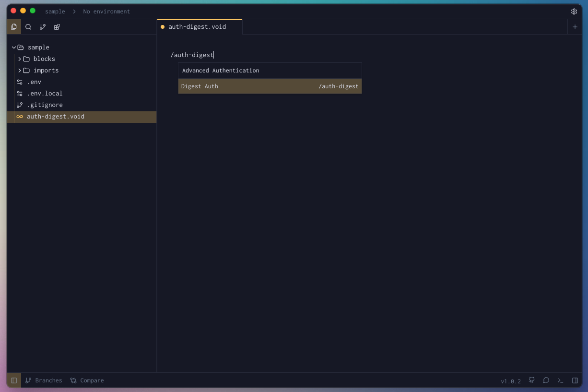588x392 pixels.
Task: Open the file explorer panel icon
Action: point(14,27)
